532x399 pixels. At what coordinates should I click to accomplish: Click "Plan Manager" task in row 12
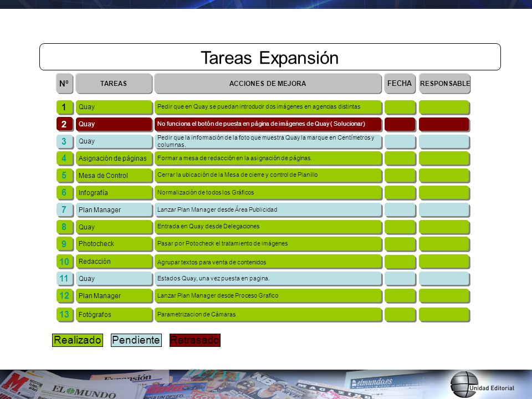114,296
